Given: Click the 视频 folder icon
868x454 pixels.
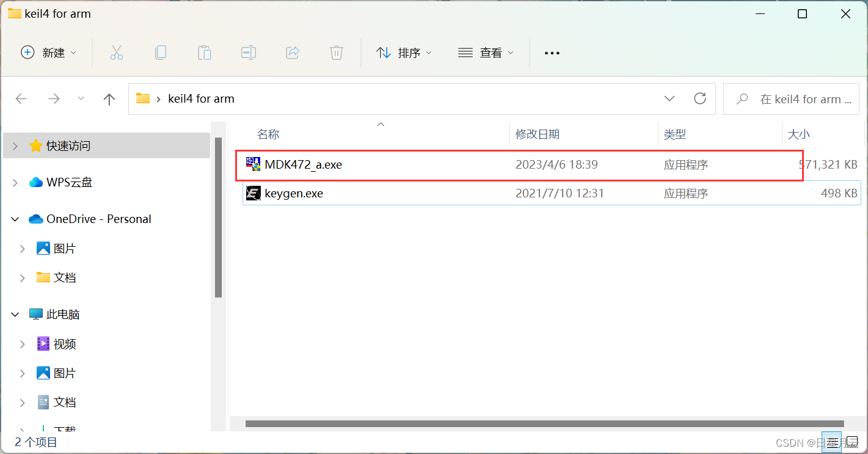Looking at the screenshot, I should pos(43,343).
